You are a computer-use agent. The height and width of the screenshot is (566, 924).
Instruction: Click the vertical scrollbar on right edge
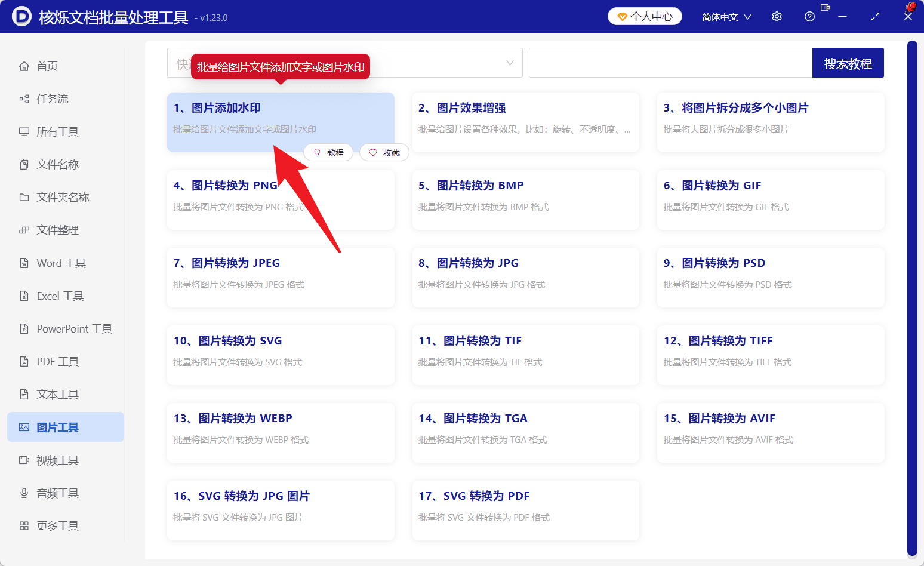pyautogui.click(x=912, y=299)
